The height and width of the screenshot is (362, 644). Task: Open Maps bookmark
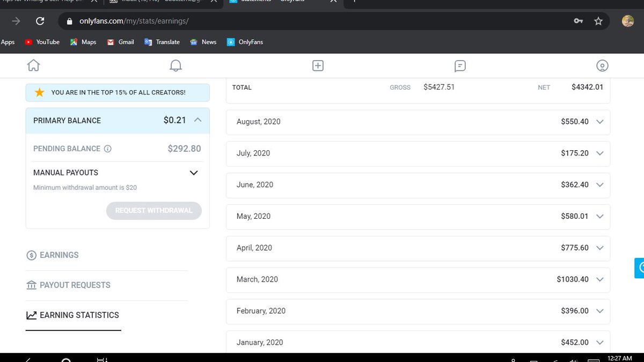[x=83, y=42]
